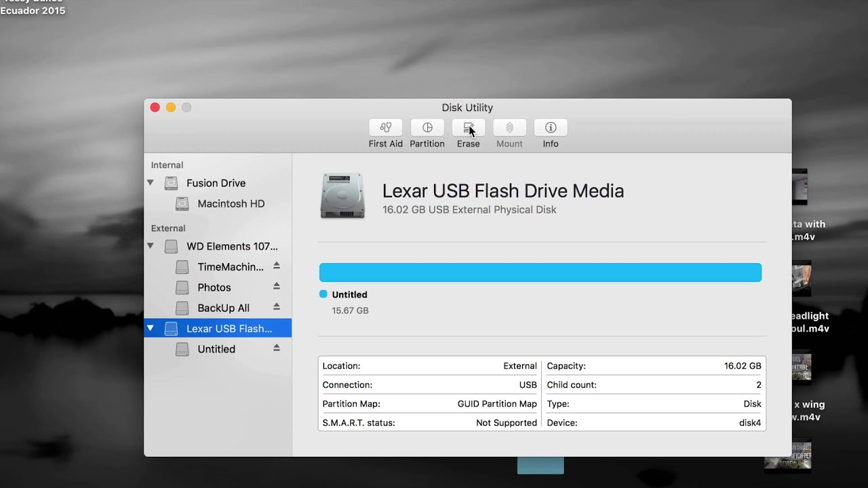Click the blue Untitled legend dot
The height and width of the screenshot is (488, 868).
coord(323,294)
